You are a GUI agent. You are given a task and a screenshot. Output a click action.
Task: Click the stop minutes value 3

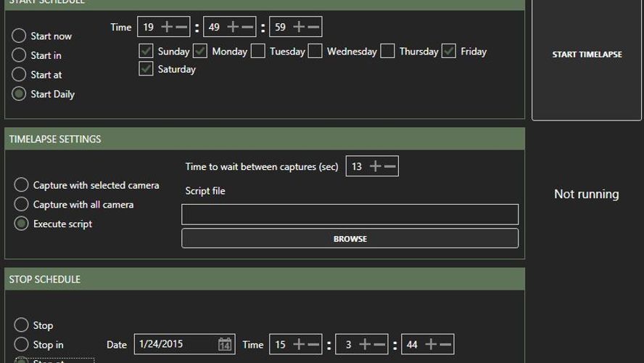(x=348, y=345)
